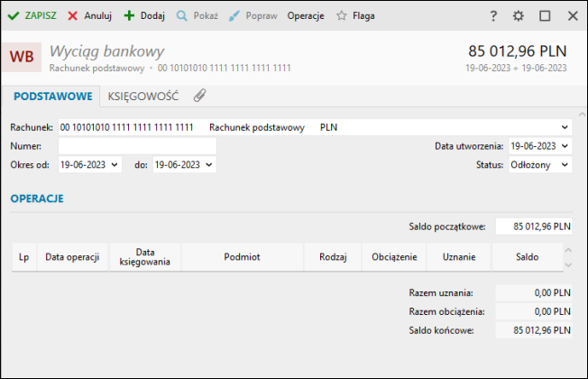This screenshot has height=379, width=588.
Task: Maximize the window with square icon
Action: pos(545,15)
